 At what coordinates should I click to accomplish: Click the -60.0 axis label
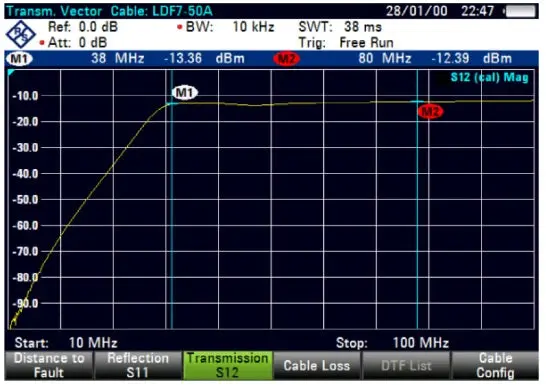click(x=25, y=226)
